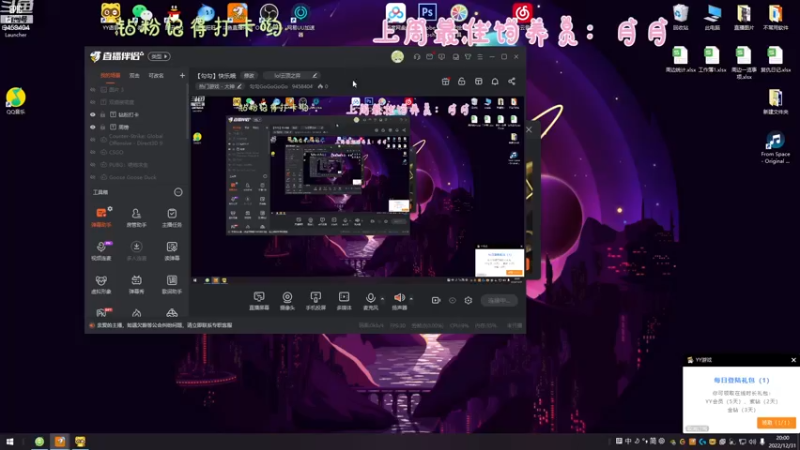Add the 多媒体 multimedia source
This screenshot has width=800, height=450.
click(x=344, y=301)
